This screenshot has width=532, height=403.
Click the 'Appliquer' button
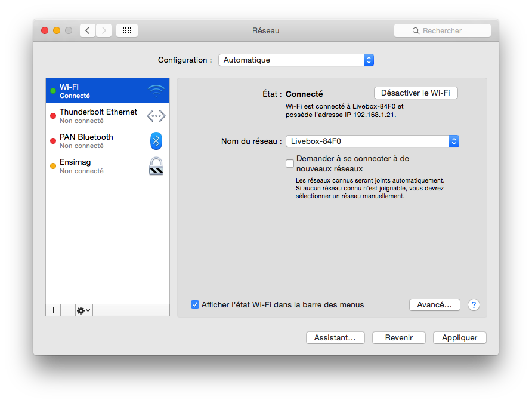pos(460,338)
